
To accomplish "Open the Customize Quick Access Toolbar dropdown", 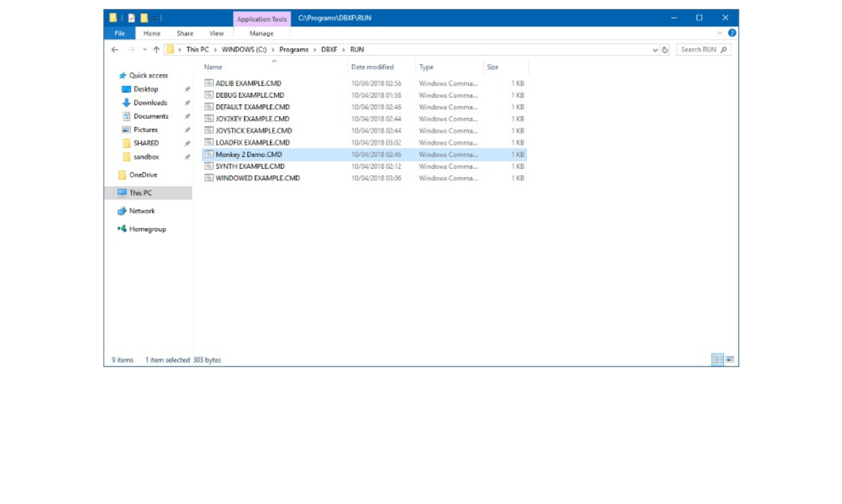I will click(x=155, y=18).
